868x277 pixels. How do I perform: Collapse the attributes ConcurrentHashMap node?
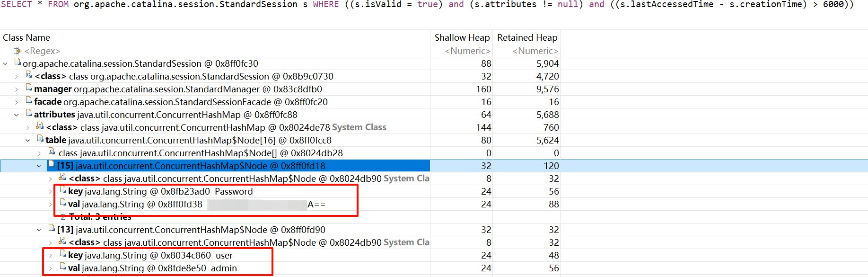pyautogui.click(x=17, y=115)
